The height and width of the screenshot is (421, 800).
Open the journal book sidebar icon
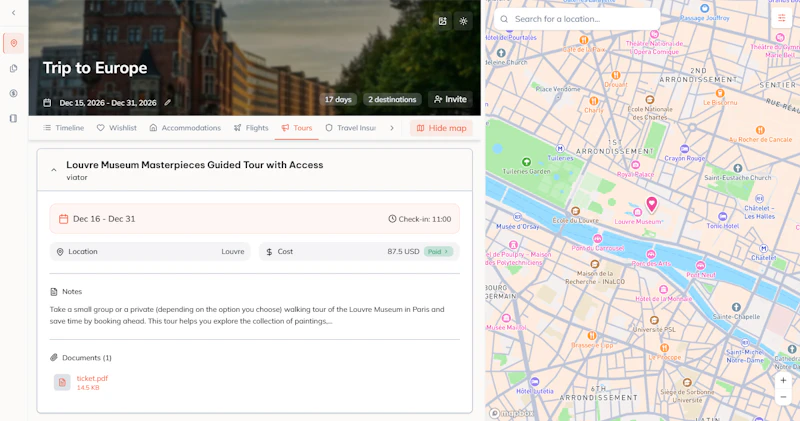(x=14, y=118)
